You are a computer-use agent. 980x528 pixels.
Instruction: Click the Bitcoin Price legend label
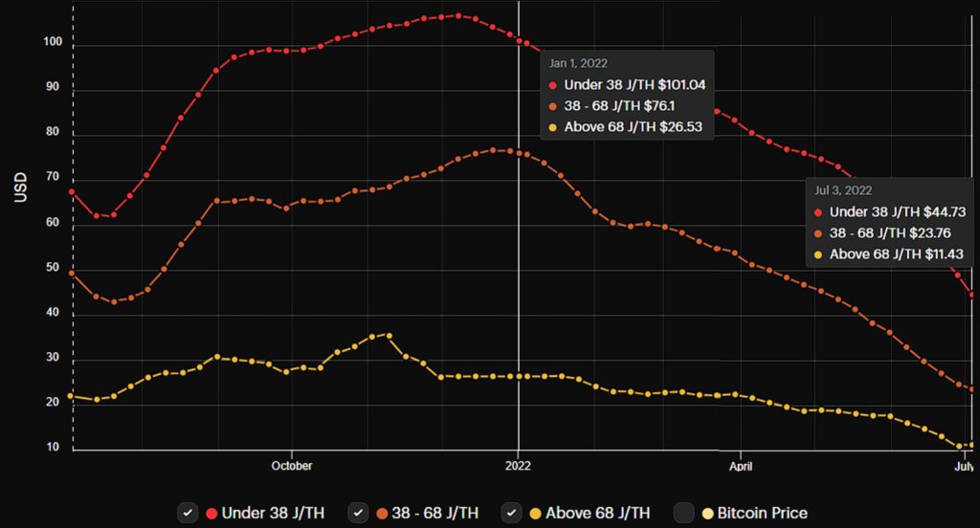762,513
